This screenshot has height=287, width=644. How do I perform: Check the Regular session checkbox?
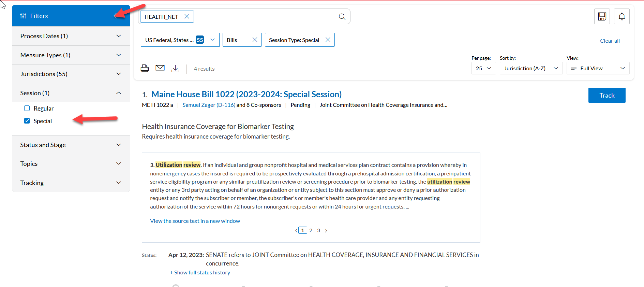27,109
